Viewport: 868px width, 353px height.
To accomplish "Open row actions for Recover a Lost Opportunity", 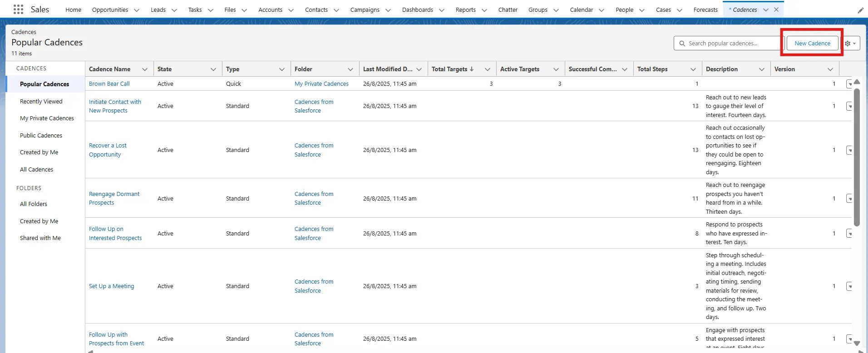I will tap(849, 150).
